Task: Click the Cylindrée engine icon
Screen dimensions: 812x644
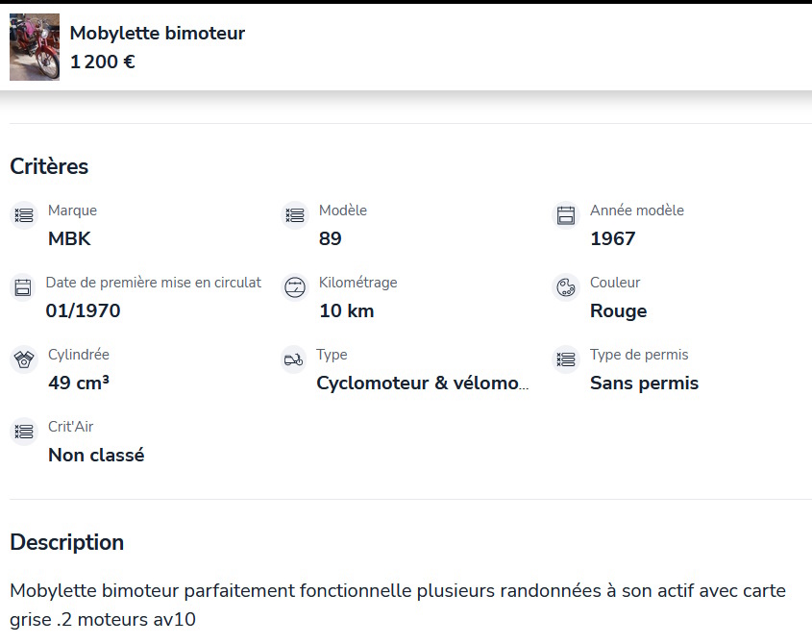Action: pos(24,359)
